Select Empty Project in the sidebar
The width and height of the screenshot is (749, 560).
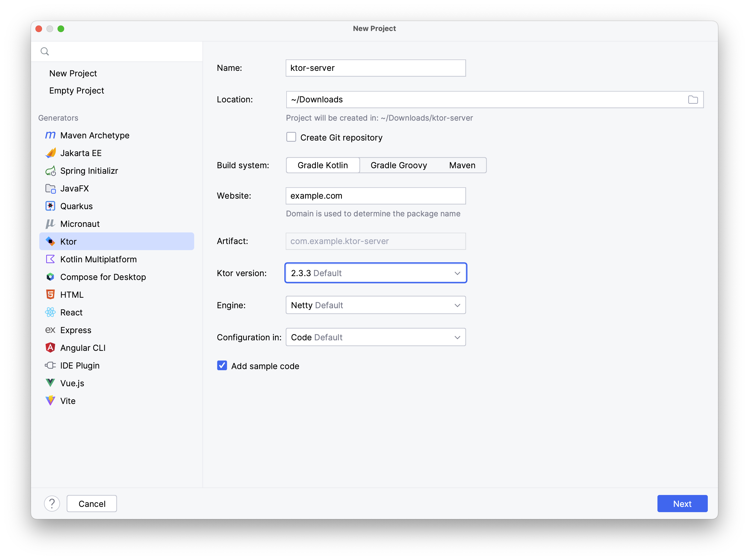(77, 90)
